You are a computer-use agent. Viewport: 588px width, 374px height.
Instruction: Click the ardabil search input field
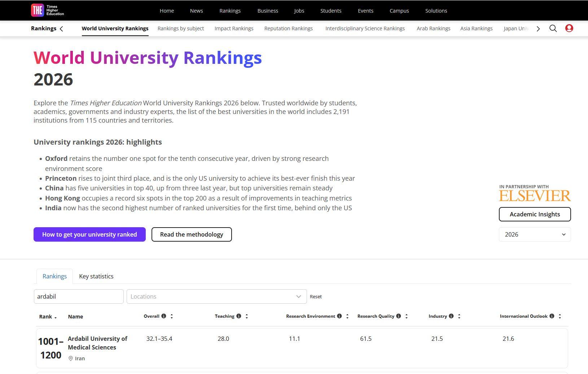(79, 296)
